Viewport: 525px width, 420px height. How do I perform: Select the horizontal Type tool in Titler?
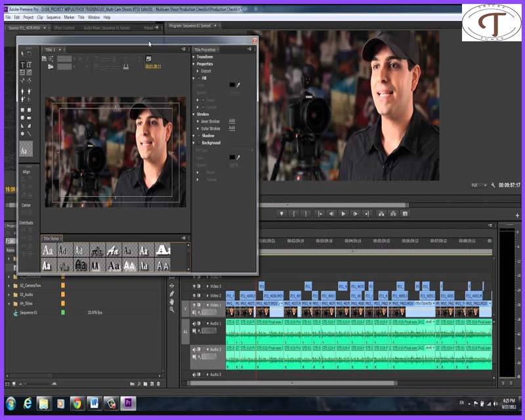(22, 65)
